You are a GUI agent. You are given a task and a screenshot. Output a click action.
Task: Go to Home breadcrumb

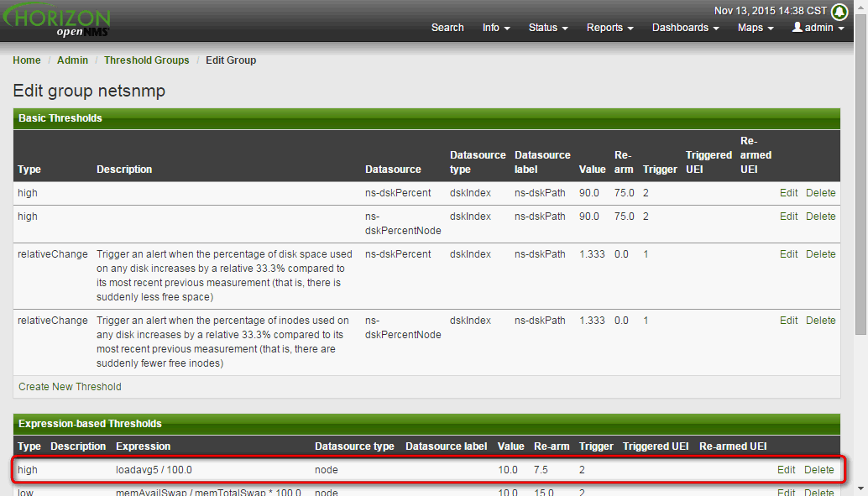click(x=27, y=60)
